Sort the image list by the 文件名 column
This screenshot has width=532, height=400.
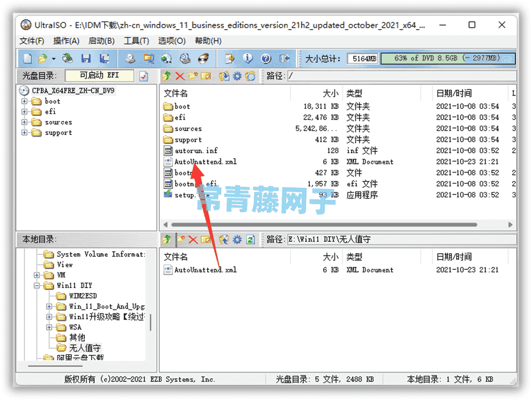[x=225, y=93]
